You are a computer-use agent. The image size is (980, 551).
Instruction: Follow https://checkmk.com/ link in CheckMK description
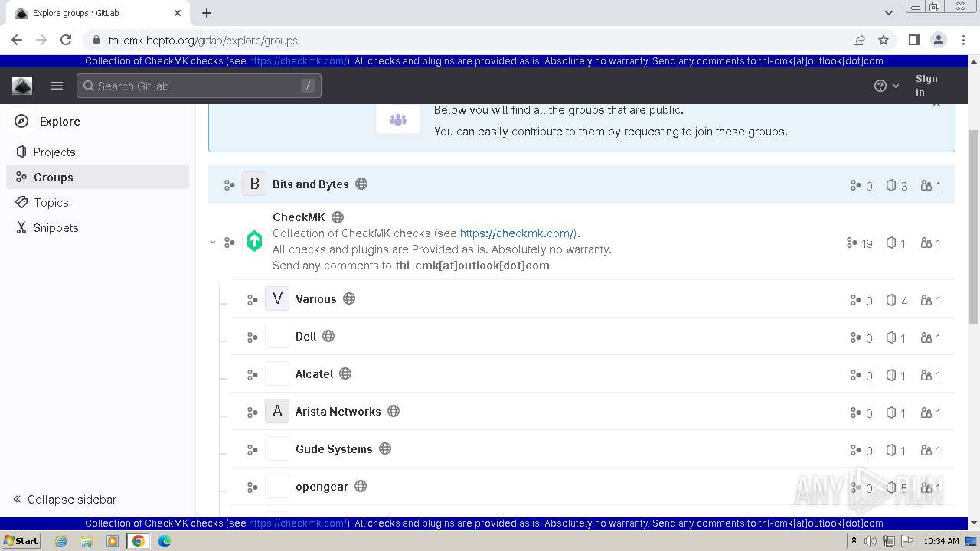click(x=517, y=233)
